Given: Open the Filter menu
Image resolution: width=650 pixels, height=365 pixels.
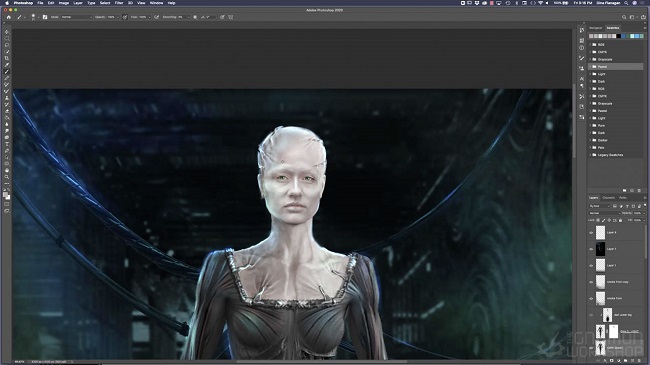Looking at the screenshot, I should [119, 3].
